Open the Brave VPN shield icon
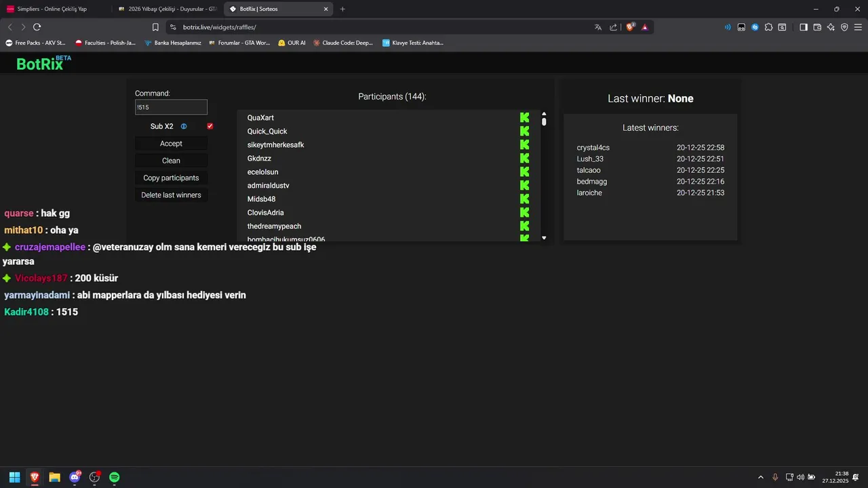Image resolution: width=868 pixels, height=488 pixels. tap(844, 27)
